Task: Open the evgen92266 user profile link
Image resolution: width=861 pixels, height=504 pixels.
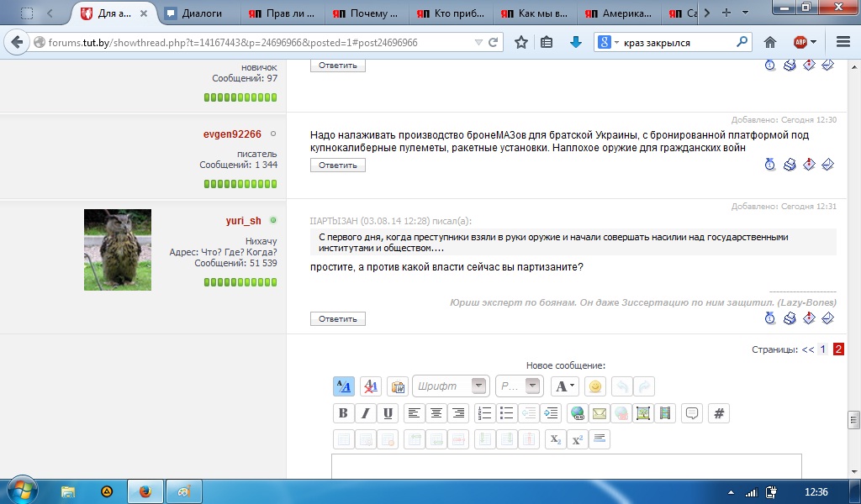Action: [x=232, y=134]
